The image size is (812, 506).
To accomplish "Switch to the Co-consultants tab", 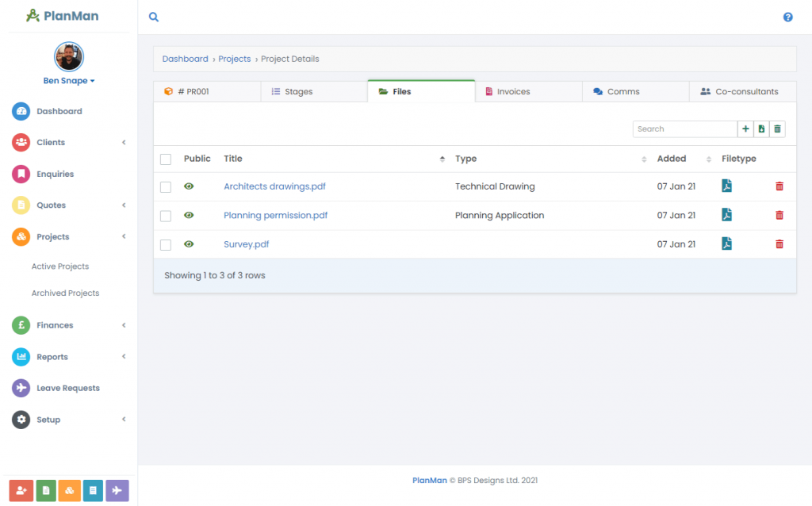I will click(x=742, y=92).
